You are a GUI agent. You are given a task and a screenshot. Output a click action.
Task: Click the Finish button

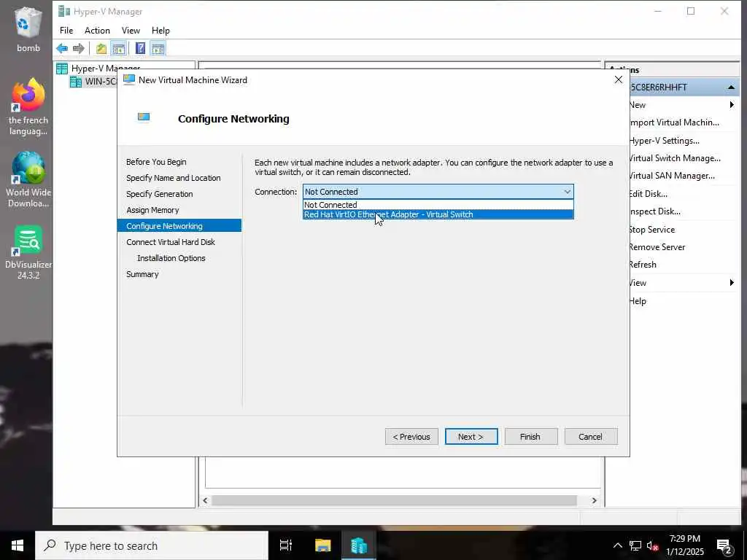[x=531, y=437]
